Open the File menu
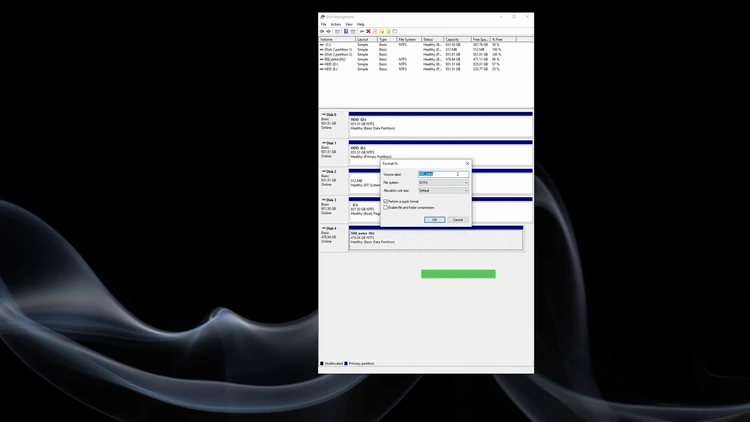Viewport: 750px width, 422px height. coord(323,24)
